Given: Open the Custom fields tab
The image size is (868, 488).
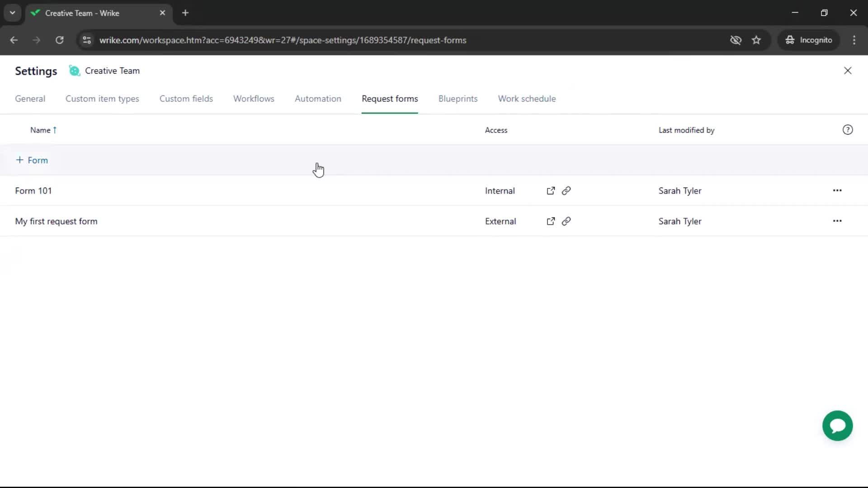Looking at the screenshot, I should click(186, 99).
